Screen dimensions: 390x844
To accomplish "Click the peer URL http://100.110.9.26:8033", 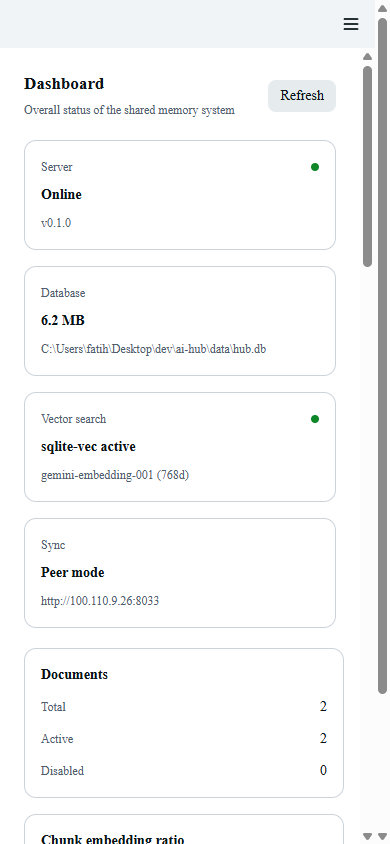I will (x=100, y=601).
